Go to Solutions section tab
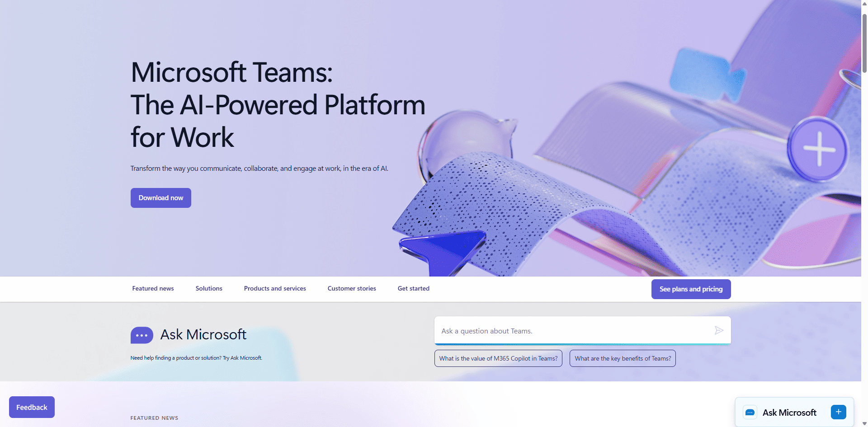This screenshot has width=868, height=427. click(x=209, y=288)
